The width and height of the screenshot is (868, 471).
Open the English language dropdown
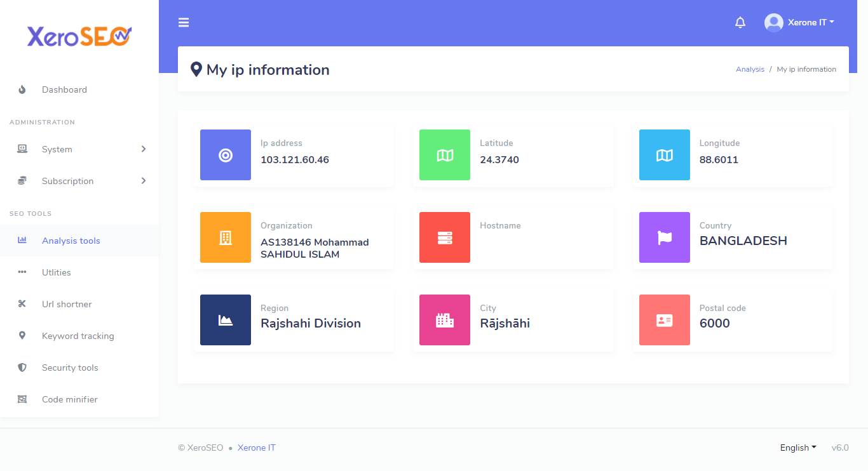tap(798, 448)
